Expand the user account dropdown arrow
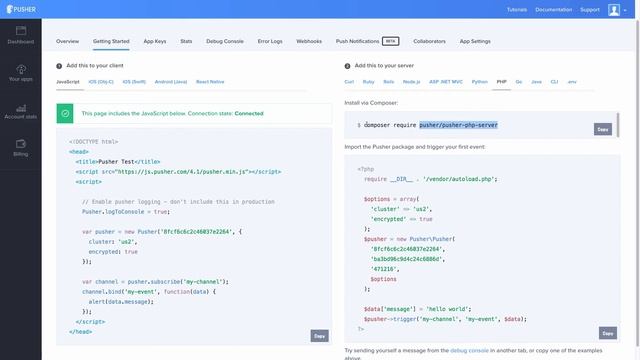The width and height of the screenshot is (640, 360). pos(625,10)
